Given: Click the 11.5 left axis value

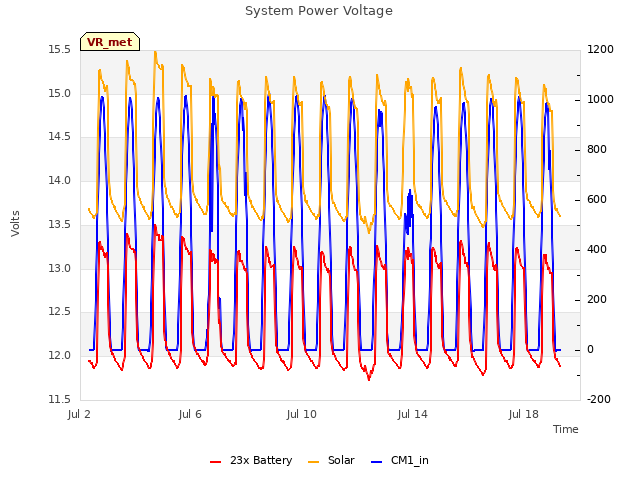Looking at the screenshot, I should pos(59,399).
